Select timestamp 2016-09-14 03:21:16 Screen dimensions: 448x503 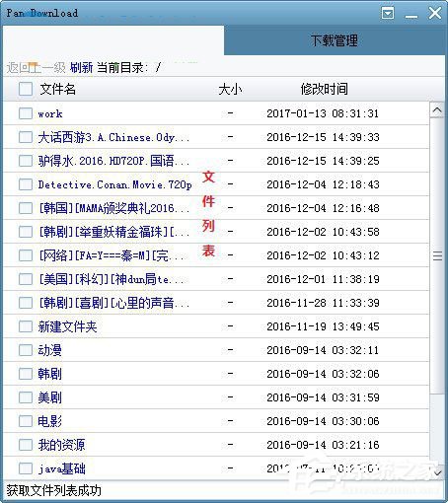point(323,445)
